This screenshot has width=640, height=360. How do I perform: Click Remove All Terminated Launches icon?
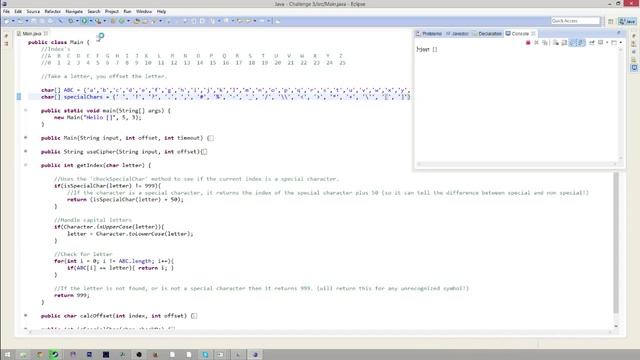coord(544,42)
